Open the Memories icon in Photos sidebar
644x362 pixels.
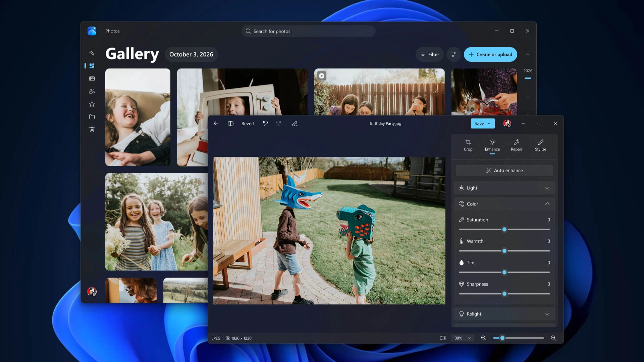(x=92, y=78)
